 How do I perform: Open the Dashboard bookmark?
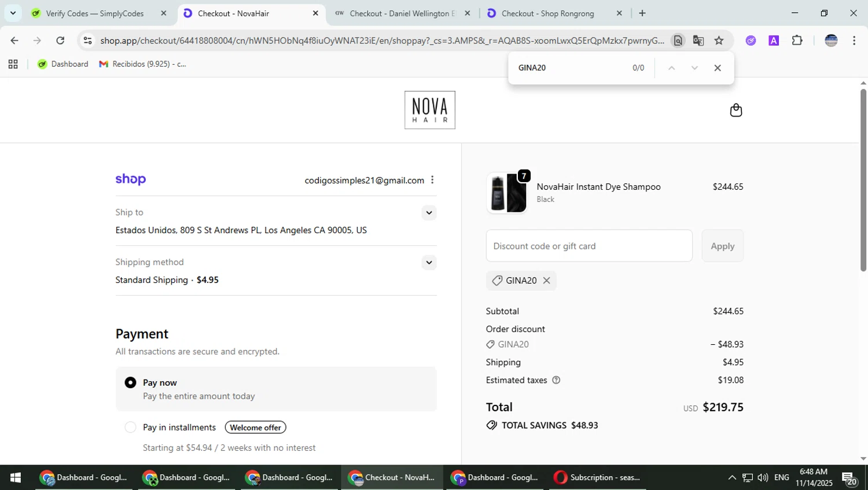pos(62,64)
